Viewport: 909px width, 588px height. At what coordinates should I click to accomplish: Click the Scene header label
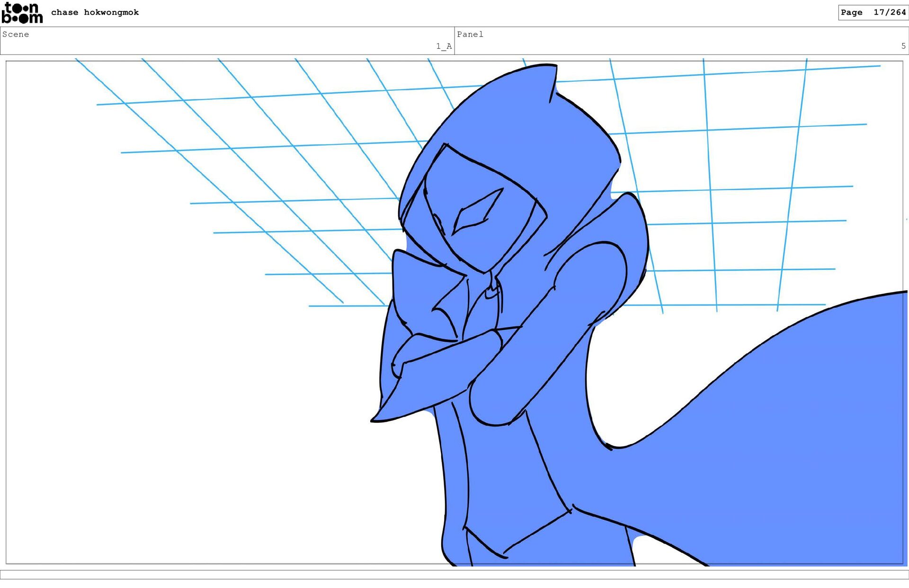[16, 34]
